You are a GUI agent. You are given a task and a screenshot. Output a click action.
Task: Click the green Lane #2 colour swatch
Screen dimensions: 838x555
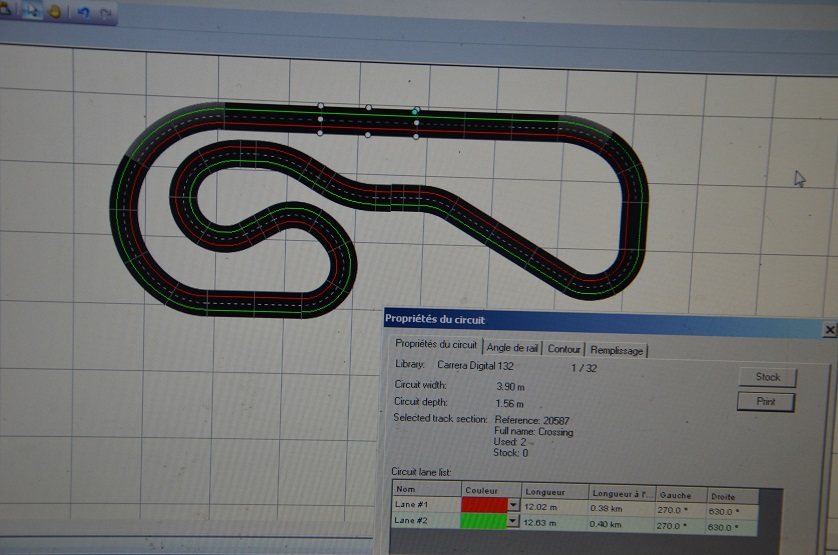pos(484,521)
